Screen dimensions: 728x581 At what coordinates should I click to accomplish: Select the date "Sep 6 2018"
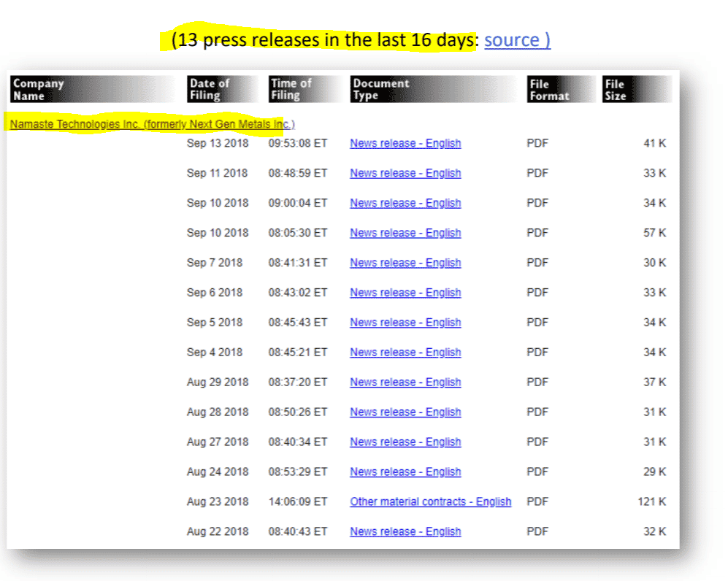point(215,293)
